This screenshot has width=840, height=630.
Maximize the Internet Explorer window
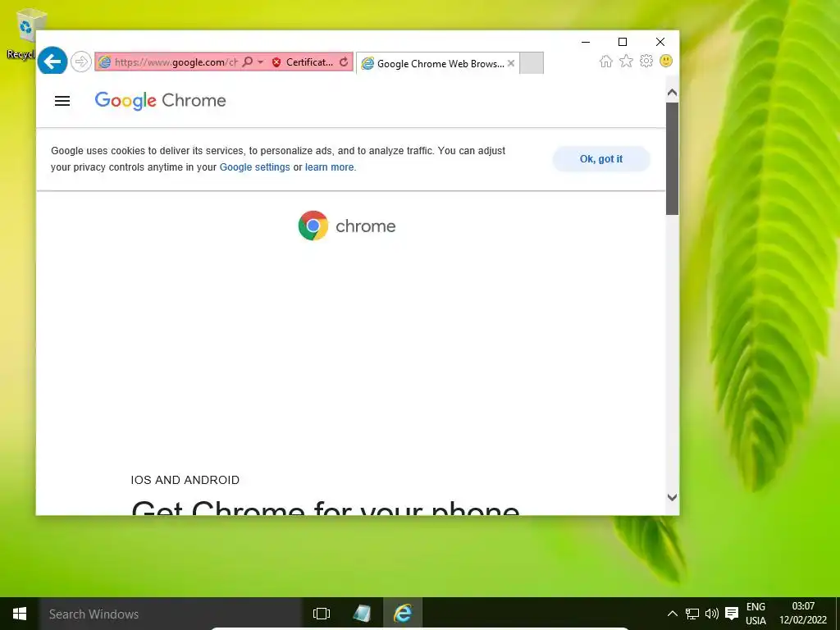[x=623, y=42]
